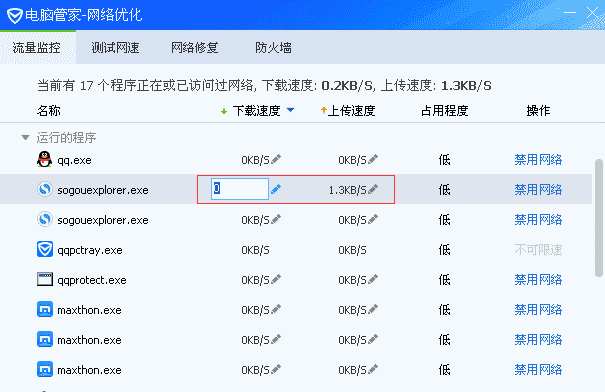Image resolution: width=605 pixels, height=392 pixels.
Task: Close the 电脑管家-网络优化 window
Action: tap(593, 12)
